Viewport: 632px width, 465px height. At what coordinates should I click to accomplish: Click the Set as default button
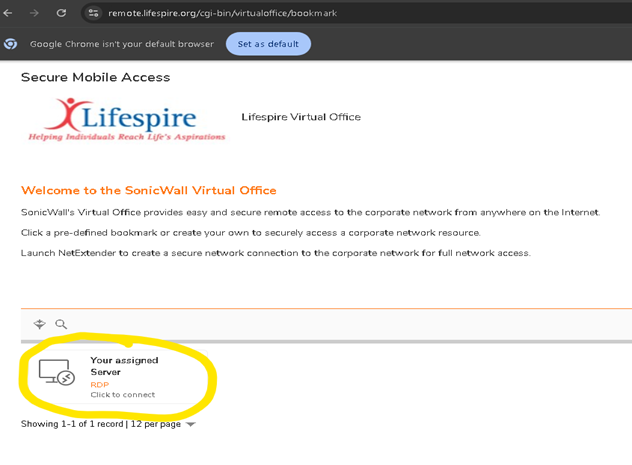click(x=268, y=44)
